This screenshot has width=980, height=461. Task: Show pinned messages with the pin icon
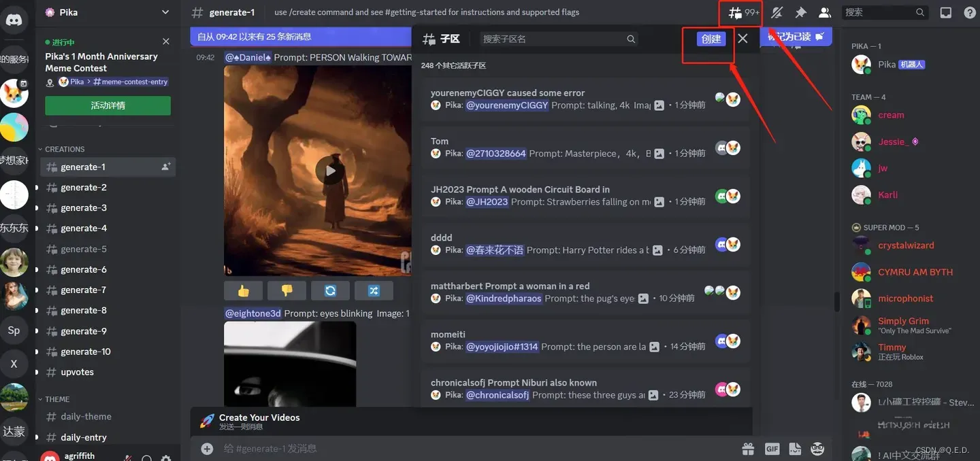(x=800, y=12)
